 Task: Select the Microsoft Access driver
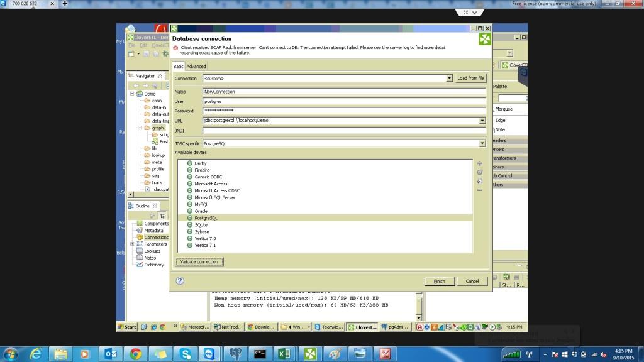click(x=211, y=184)
